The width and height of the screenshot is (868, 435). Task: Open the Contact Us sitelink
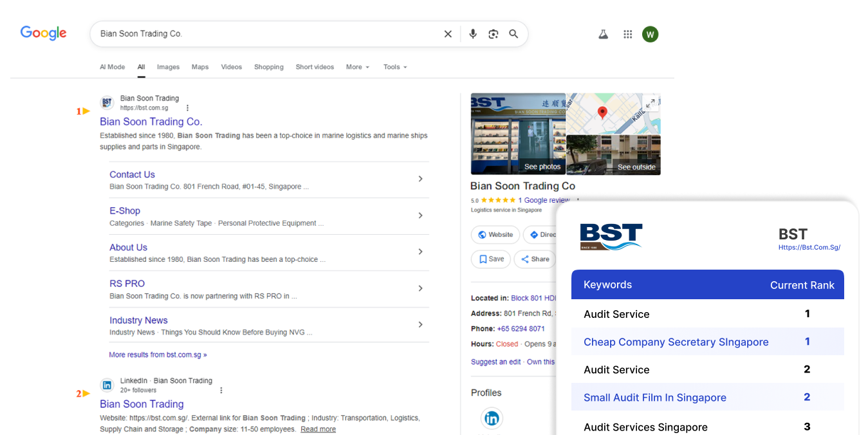[132, 174]
